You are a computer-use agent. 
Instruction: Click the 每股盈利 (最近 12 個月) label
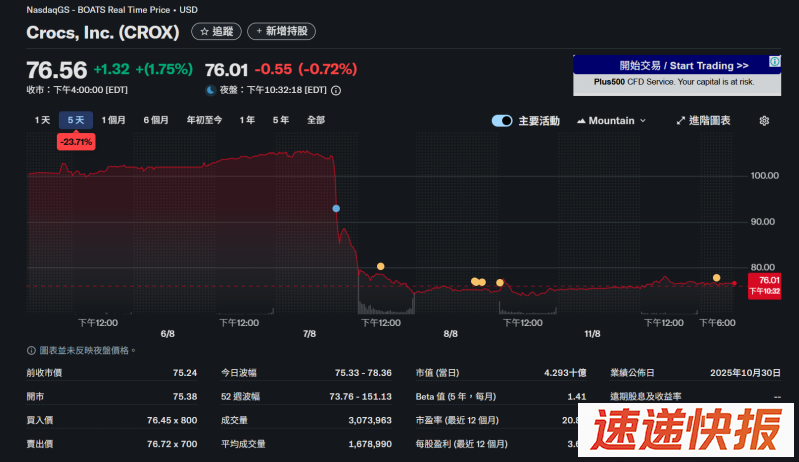coord(461,444)
